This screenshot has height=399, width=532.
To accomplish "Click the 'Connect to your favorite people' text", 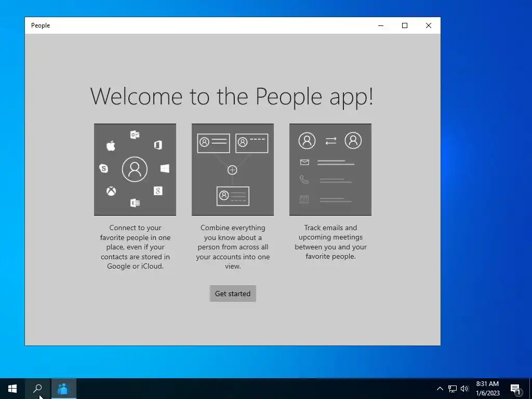I will click(x=135, y=247).
